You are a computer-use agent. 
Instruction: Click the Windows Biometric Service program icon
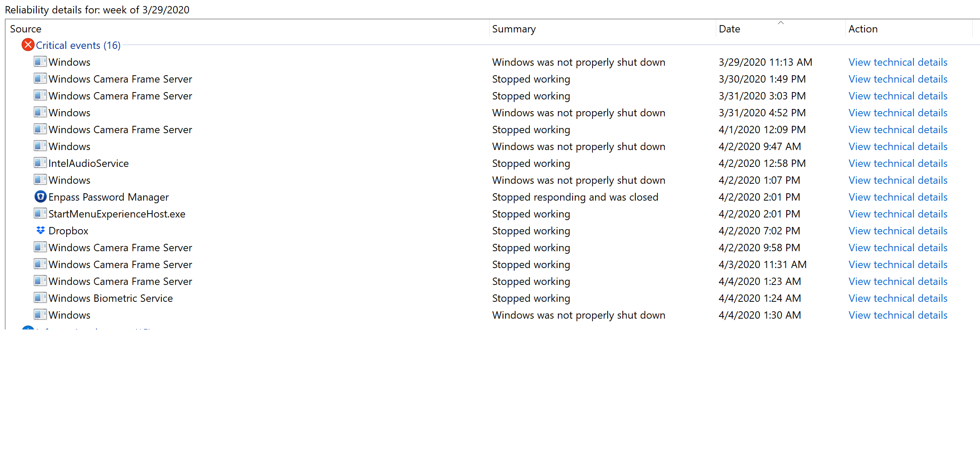click(x=40, y=298)
